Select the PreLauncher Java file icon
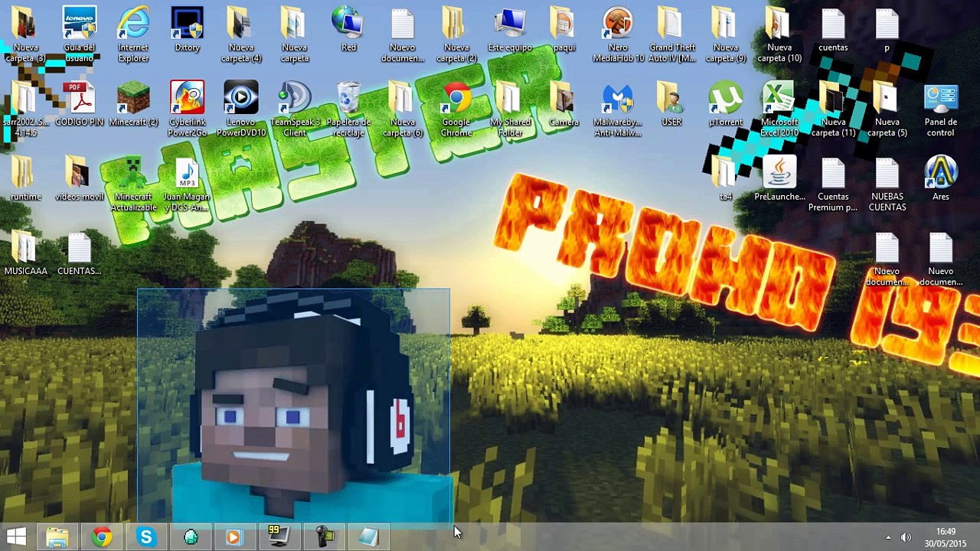 [779, 178]
